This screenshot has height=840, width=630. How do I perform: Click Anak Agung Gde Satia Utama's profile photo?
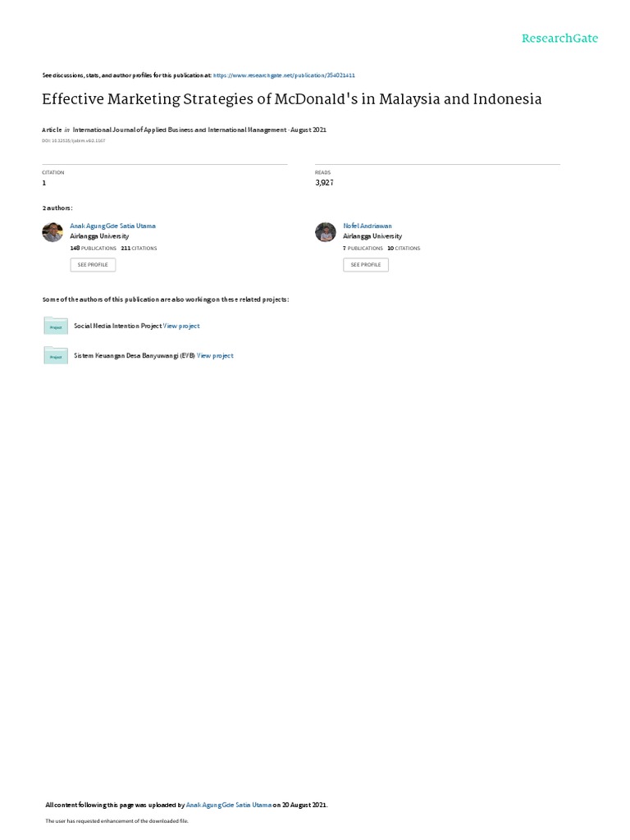52,232
